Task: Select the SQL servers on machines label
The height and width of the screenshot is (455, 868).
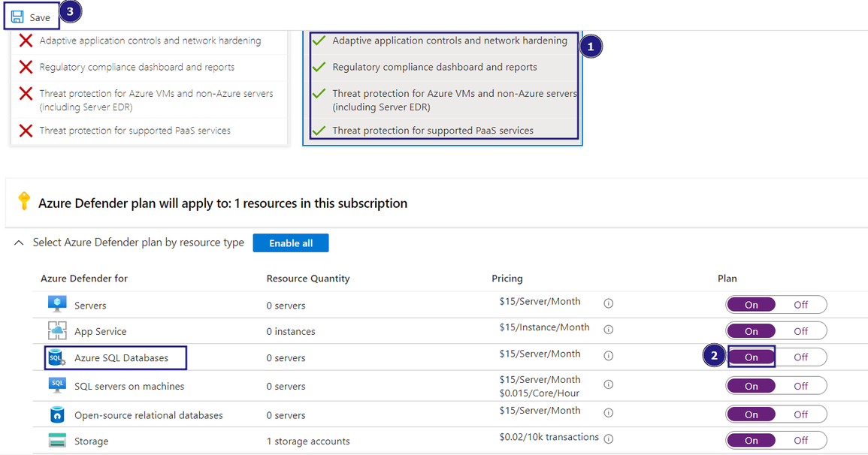Action: (129, 386)
